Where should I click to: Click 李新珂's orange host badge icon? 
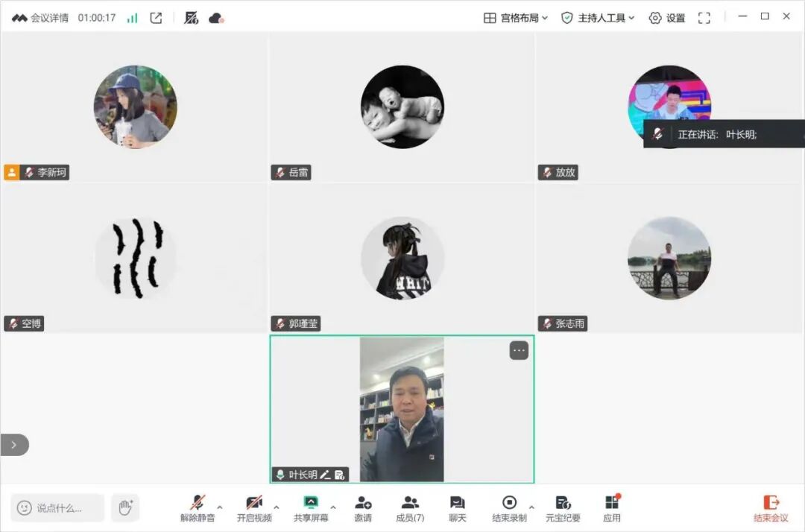[x=11, y=172]
